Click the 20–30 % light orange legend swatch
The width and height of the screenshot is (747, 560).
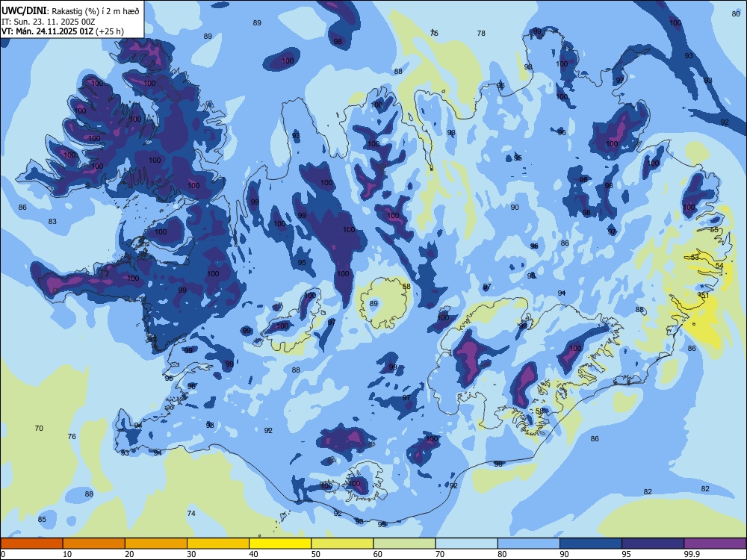[156, 544]
